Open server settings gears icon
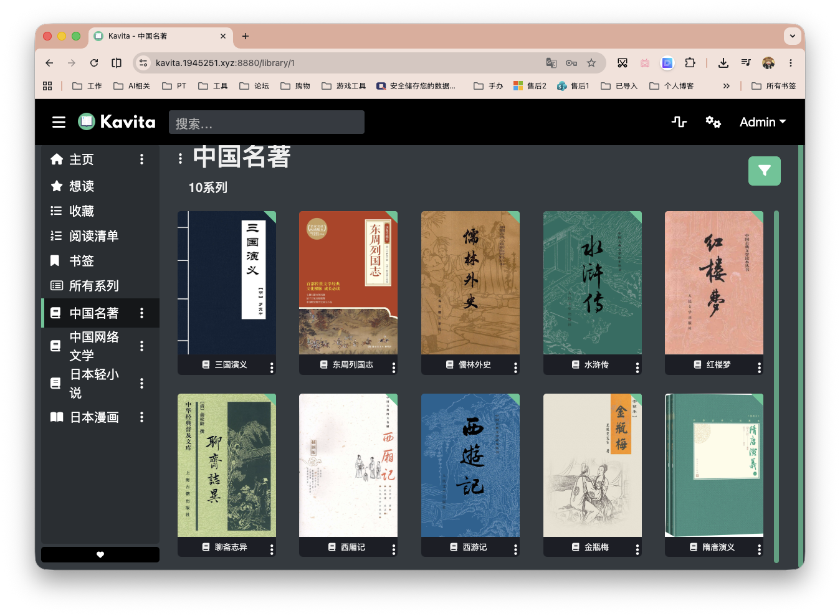This screenshot has height=616, width=840. point(713,122)
